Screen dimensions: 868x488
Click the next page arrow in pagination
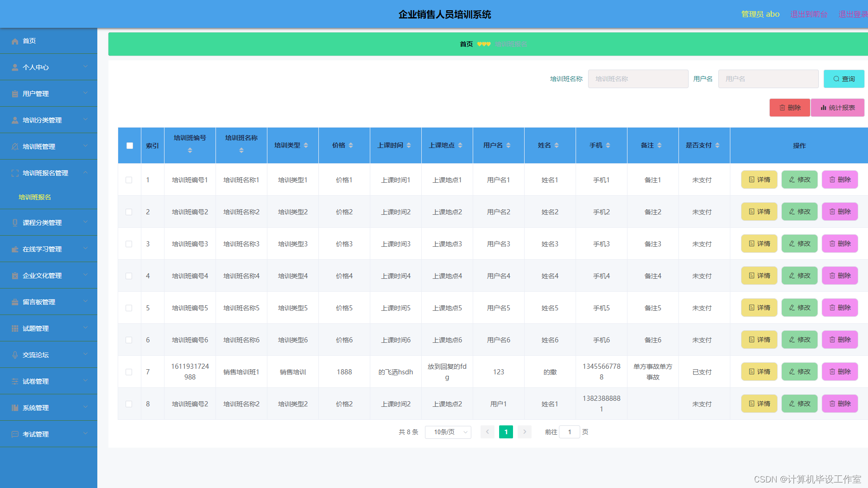(x=525, y=432)
